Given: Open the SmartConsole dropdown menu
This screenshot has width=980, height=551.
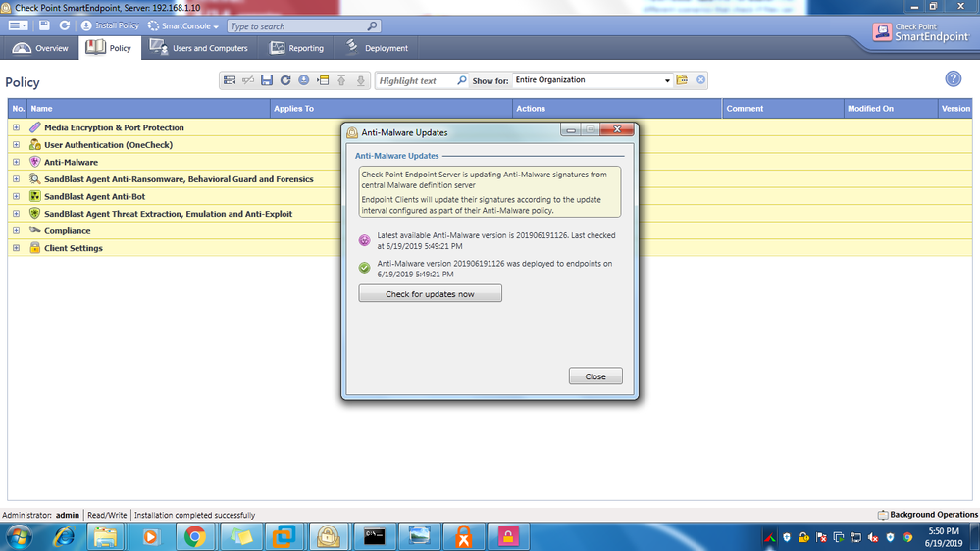Looking at the screenshot, I should [x=192, y=26].
